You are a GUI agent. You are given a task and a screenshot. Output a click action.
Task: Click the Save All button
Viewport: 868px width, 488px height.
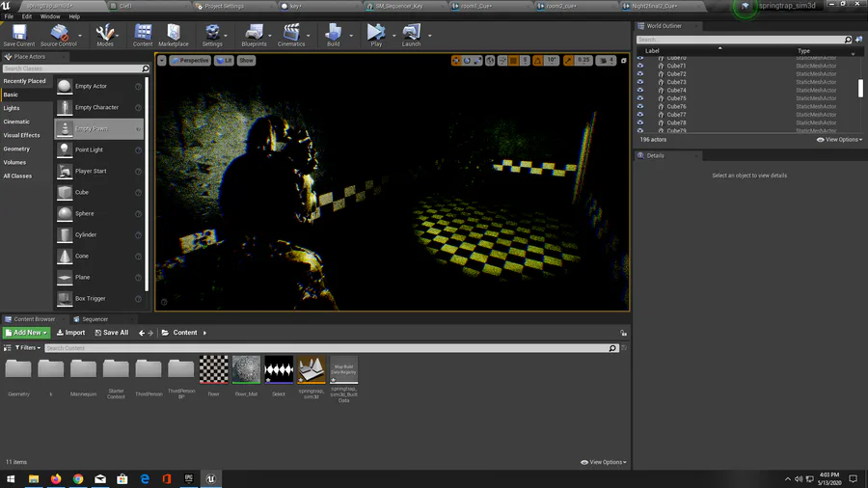pos(110,333)
